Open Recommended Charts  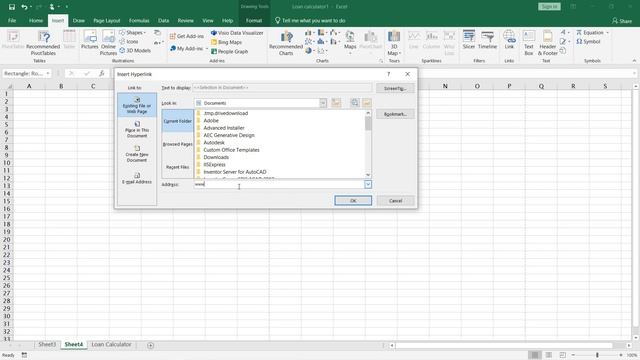286,43
